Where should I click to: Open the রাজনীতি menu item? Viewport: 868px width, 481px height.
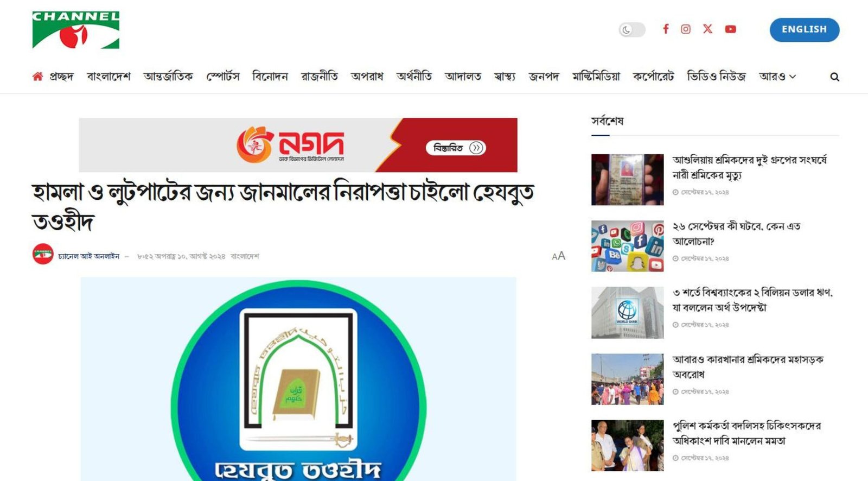click(319, 77)
